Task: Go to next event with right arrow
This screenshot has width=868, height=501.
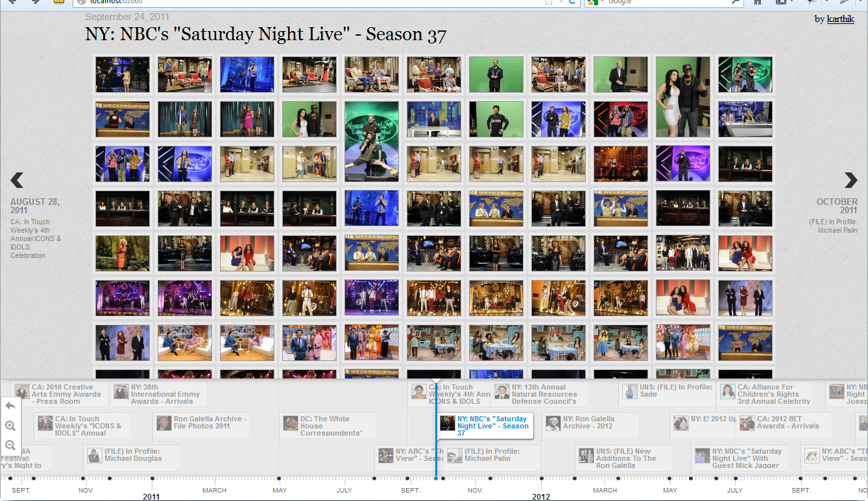Action: coord(850,180)
